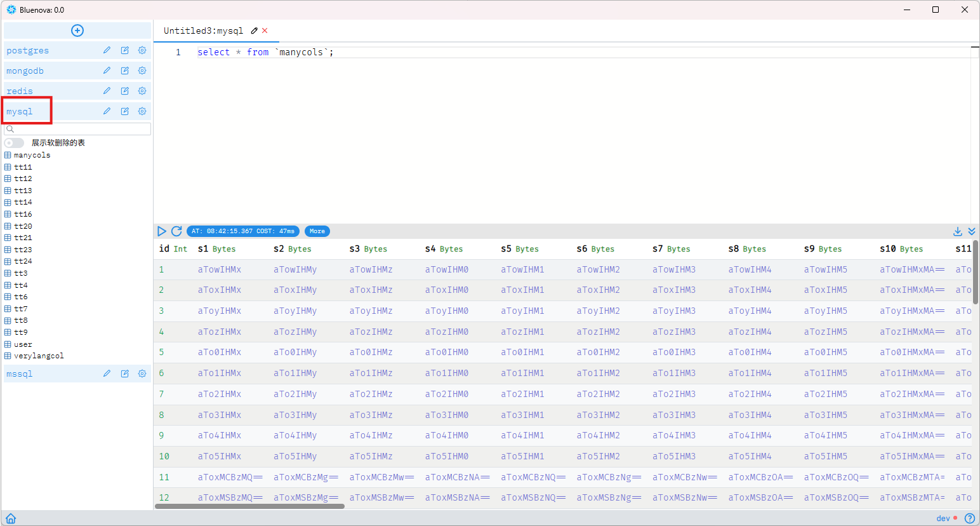
Task: Select the mssql connection
Action: (20, 374)
